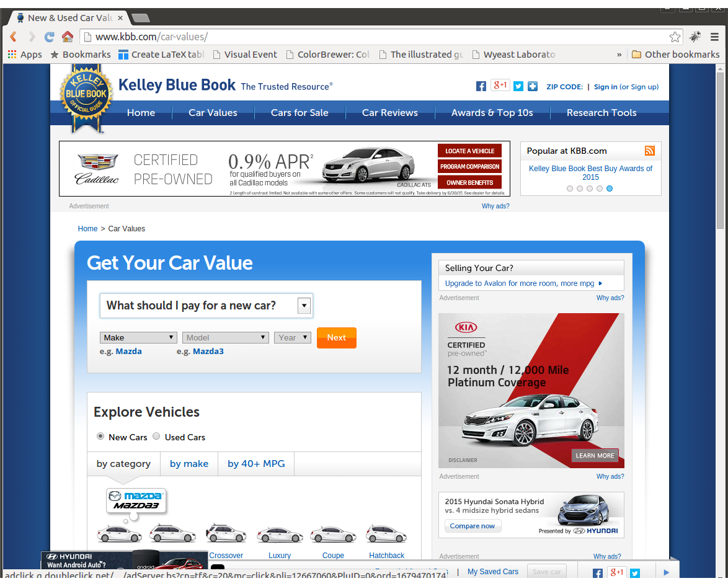Click Locate a Vehicle button
Image resolution: width=728 pixels, height=586 pixels.
[469, 151]
